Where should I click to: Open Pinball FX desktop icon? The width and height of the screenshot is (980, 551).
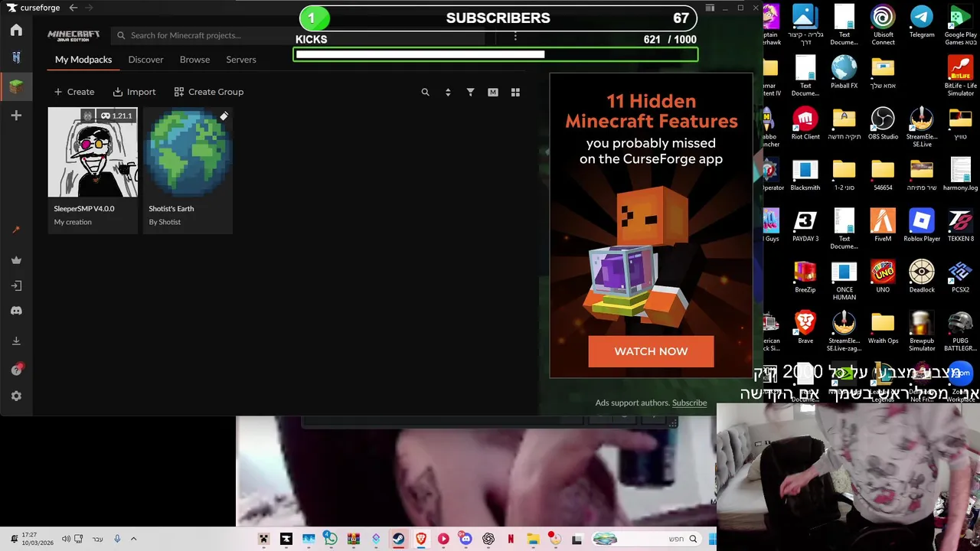click(844, 73)
